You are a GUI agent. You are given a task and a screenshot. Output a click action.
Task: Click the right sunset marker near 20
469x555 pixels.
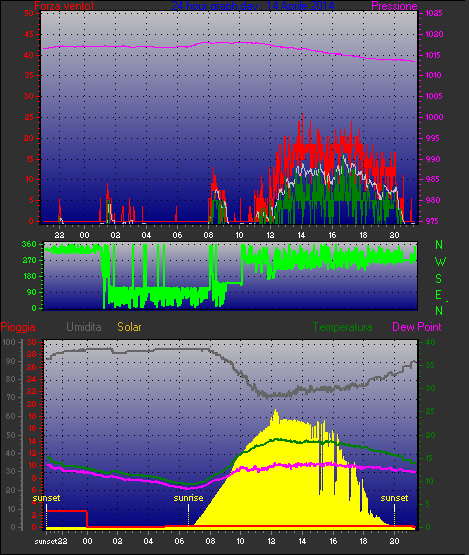pyautogui.click(x=394, y=498)
